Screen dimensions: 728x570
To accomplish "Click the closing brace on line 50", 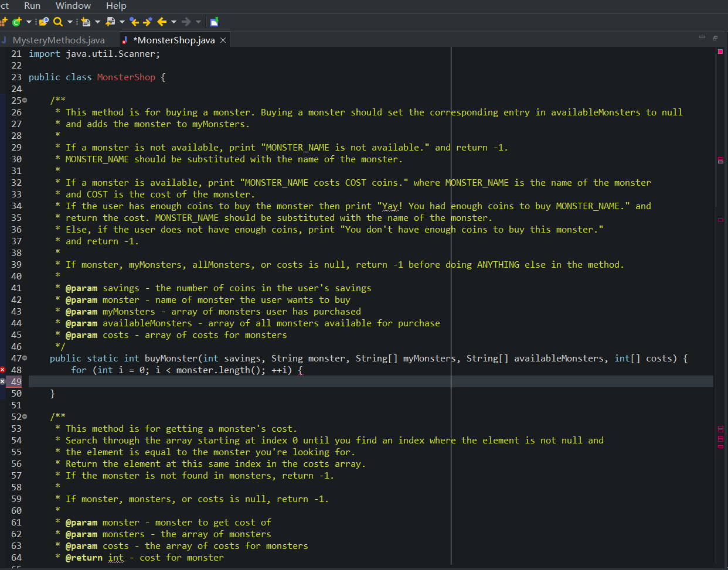I will [52, 393].
